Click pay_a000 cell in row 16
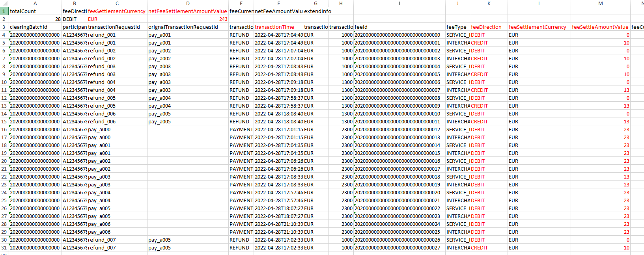The height and width of the screenshot is (255, 644). (x=117, y=129)
